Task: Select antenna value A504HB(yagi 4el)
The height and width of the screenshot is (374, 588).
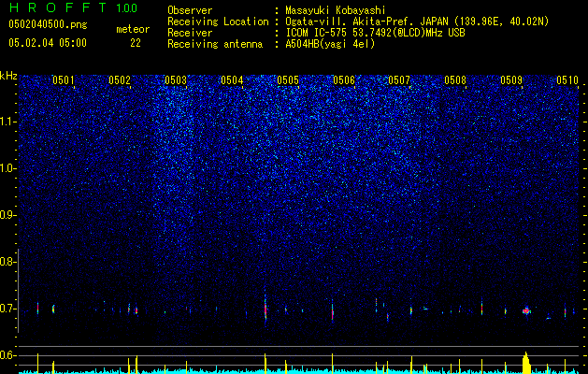Action: point(330,44)
